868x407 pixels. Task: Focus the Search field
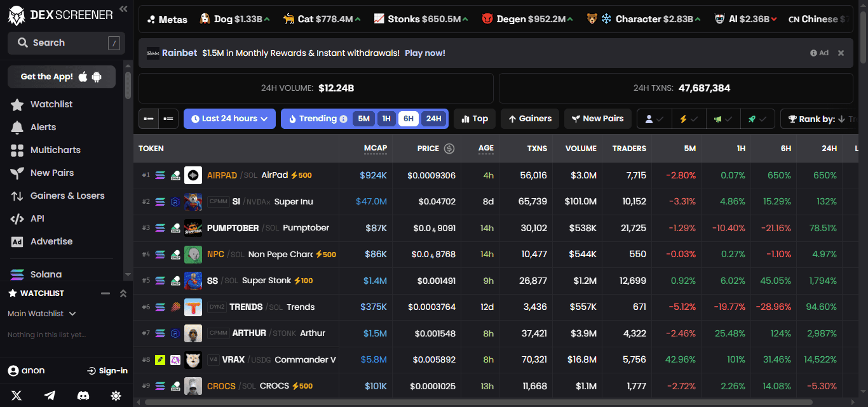coord(66,43)
